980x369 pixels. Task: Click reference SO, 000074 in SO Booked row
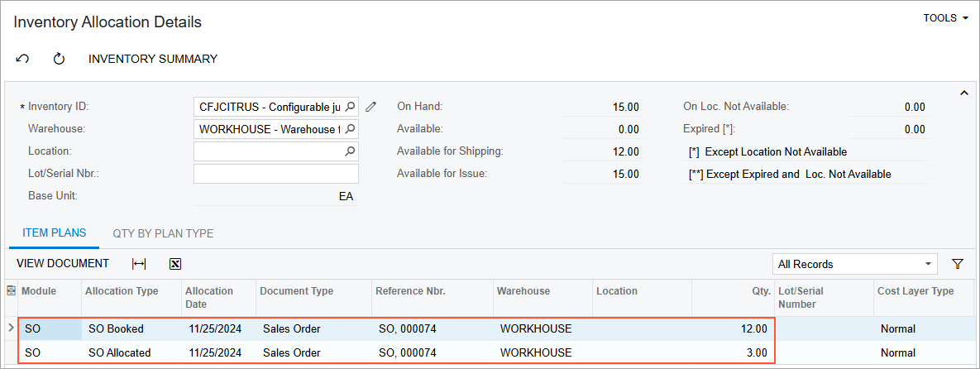tap(433, 328)
